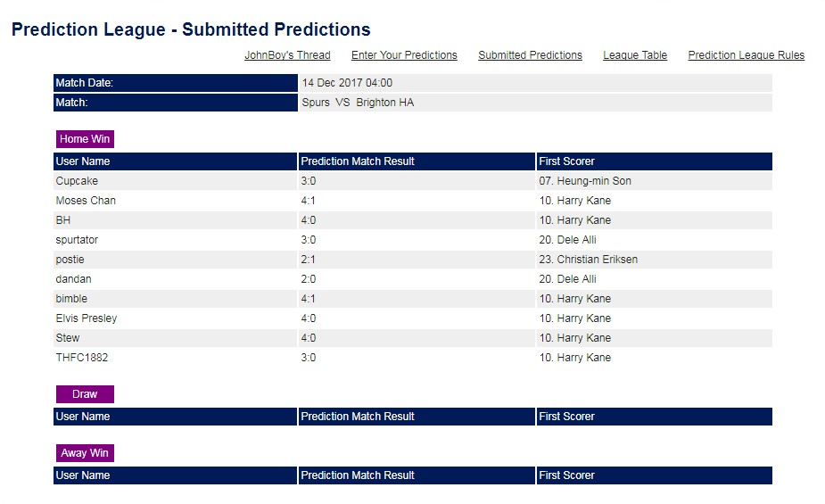The height and width of the screenshot is (504, 825).
Task: Click the Spurs VS Brighton HA match text
Action: [358, 103]
